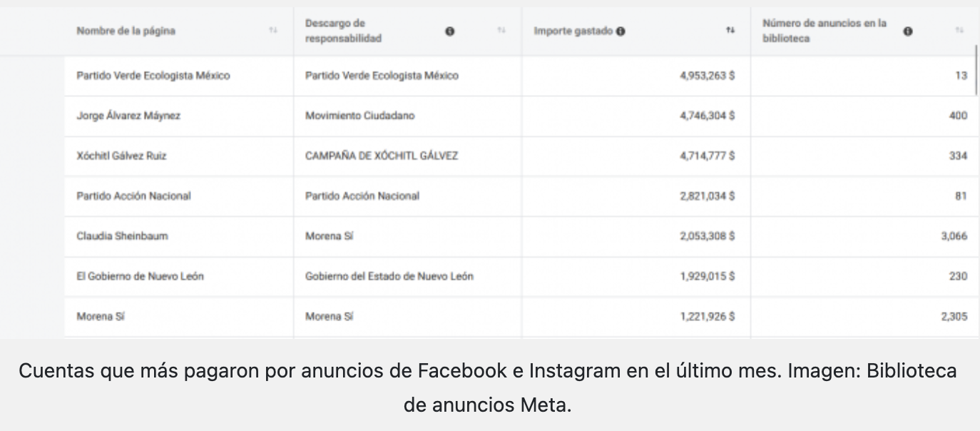Screen dimensions: 980x431
Task: Open info icon beside Importe gastado
Action: pyautogui.click(x=621, y=31)
